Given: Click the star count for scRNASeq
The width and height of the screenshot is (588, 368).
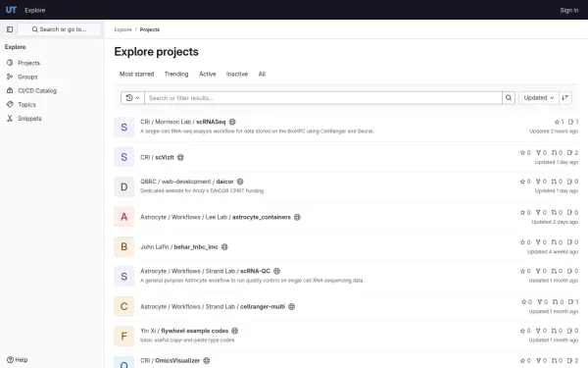Looking at the screenshot, I should tap(559, 122).
